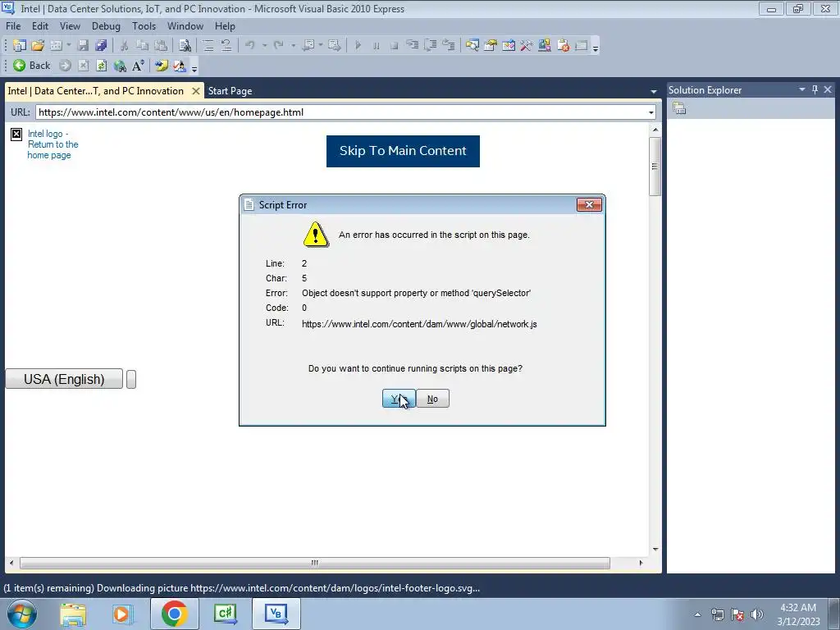Click the page vertical scrollbar thumb
The width and height of the screenshot is (840, 630).
click(x=655, y=166)
